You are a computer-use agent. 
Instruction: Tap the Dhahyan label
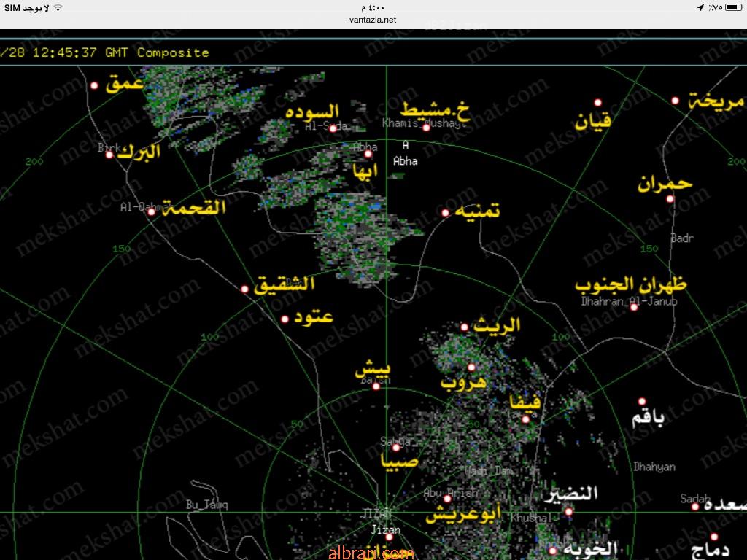click(654, 467)
